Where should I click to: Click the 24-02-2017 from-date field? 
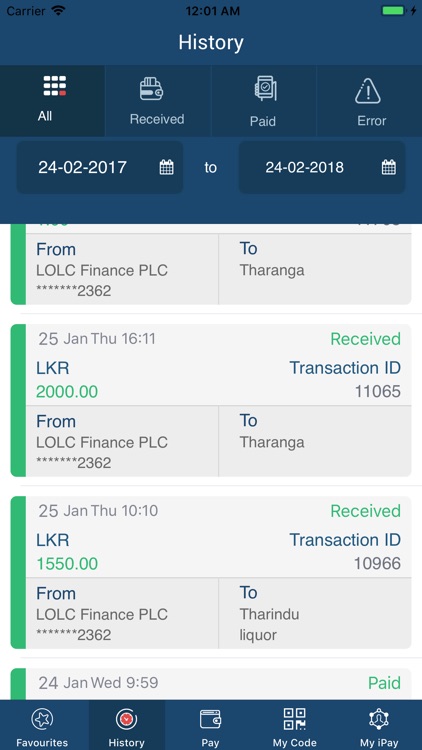point(100,167)
